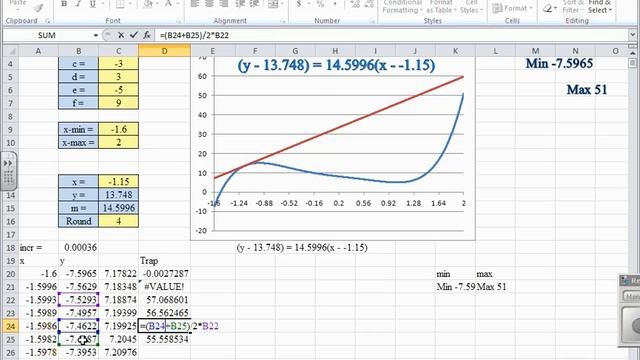Viewport: 640px width, 360px height.
Task: Open Number group dialog launcher
Action: click(x=372, y=21)
